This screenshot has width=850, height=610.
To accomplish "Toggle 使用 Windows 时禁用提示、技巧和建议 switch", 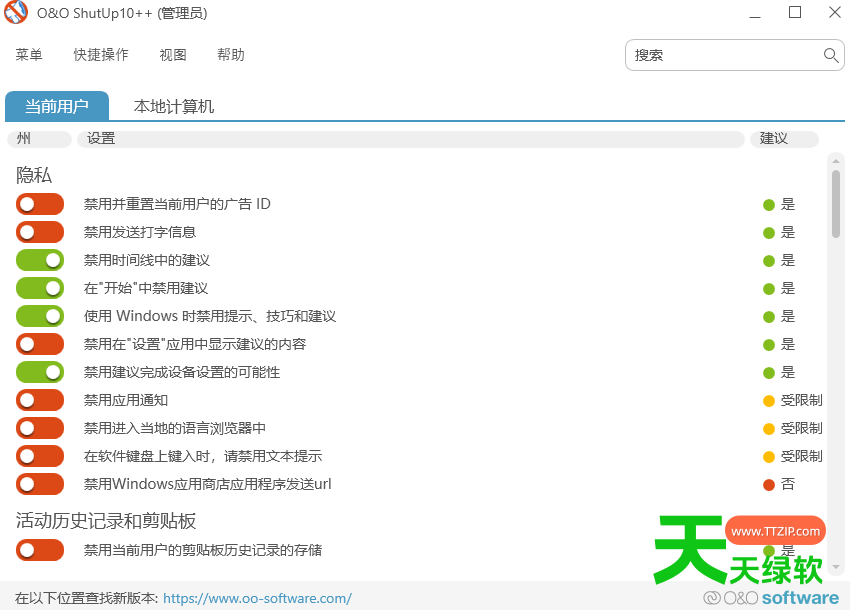I will (x=40, y=316).
